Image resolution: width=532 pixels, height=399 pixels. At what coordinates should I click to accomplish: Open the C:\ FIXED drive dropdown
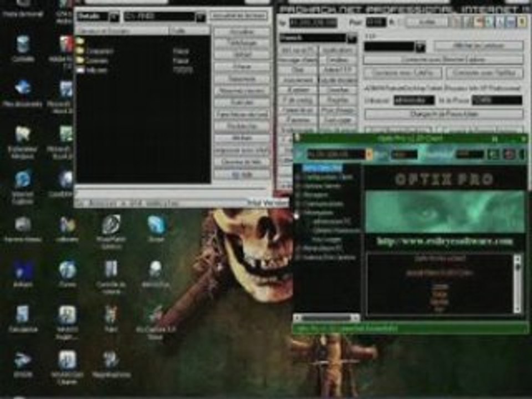[201, 16]
